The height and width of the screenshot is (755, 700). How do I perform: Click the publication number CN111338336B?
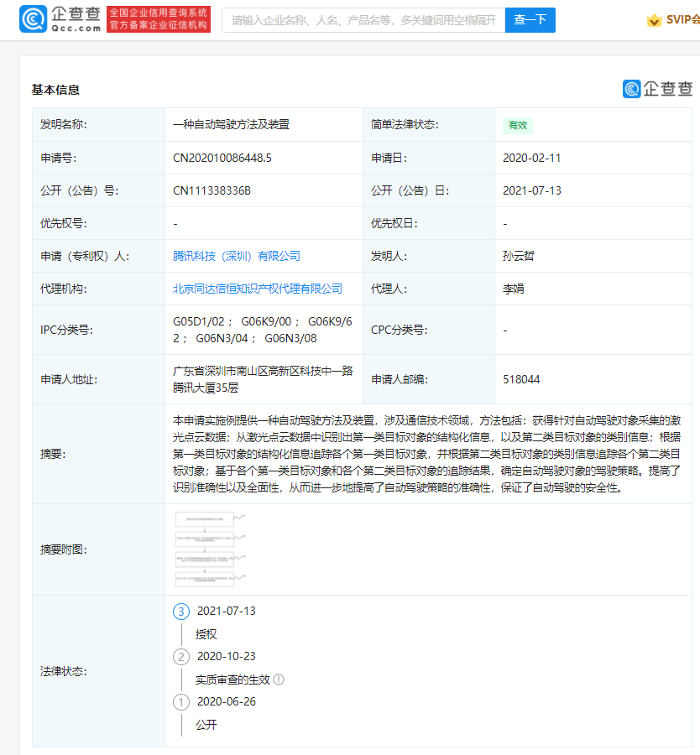click(x=212, y=190)
